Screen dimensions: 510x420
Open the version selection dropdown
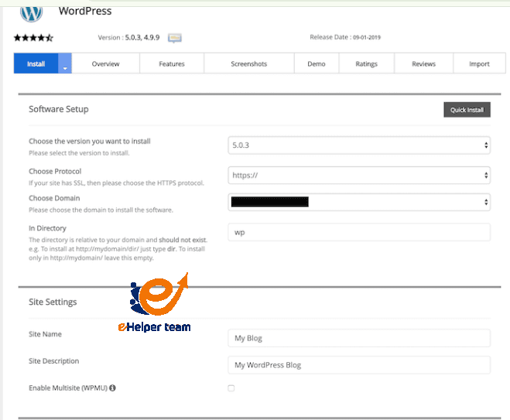[359, 145]
